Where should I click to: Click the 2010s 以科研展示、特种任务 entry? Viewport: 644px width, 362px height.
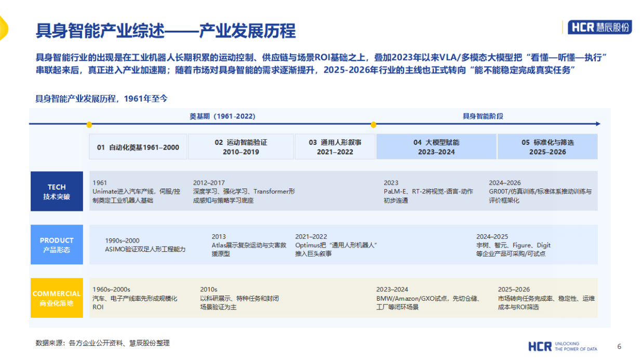tap(239, 298)
